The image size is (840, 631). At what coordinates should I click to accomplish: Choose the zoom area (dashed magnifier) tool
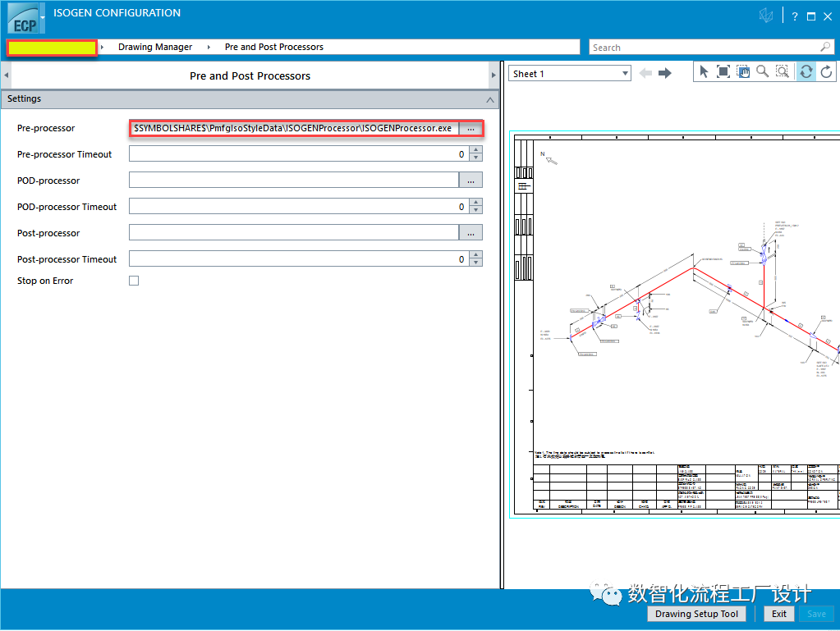point(783,71)
